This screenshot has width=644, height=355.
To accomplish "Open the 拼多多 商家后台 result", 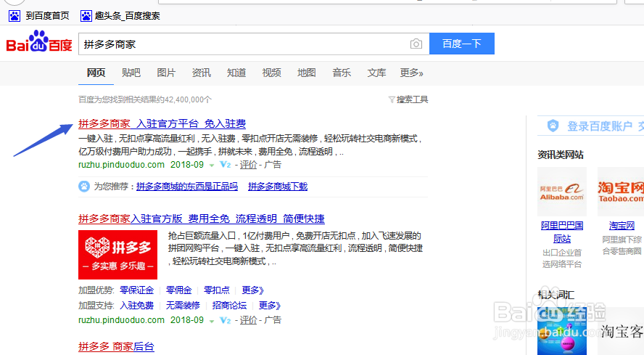I will click(116, 346).
